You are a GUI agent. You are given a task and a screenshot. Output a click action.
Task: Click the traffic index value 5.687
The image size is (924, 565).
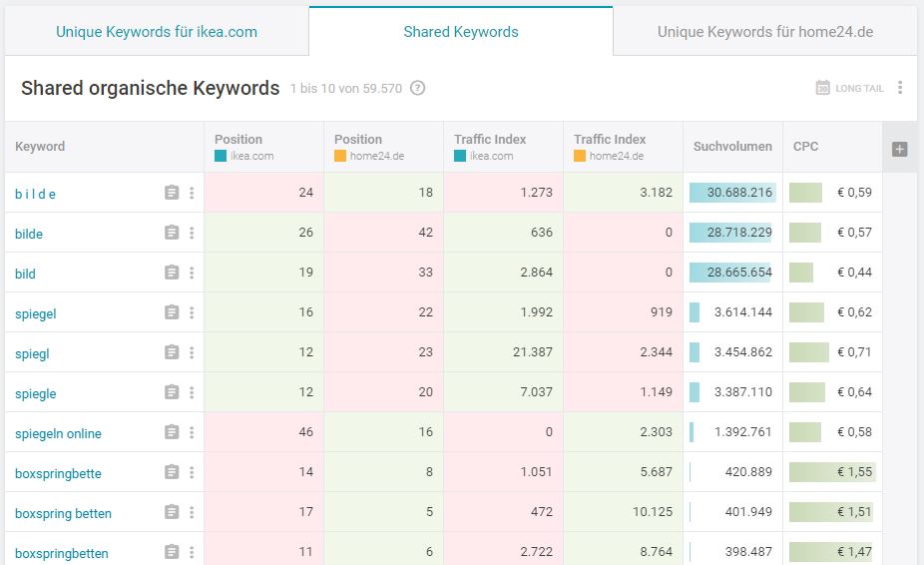coord(657,472)
